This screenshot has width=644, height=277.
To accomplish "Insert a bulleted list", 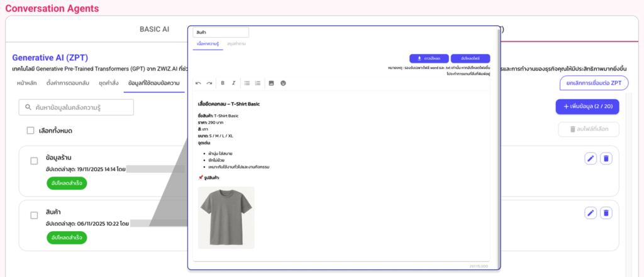I will 247,83.
